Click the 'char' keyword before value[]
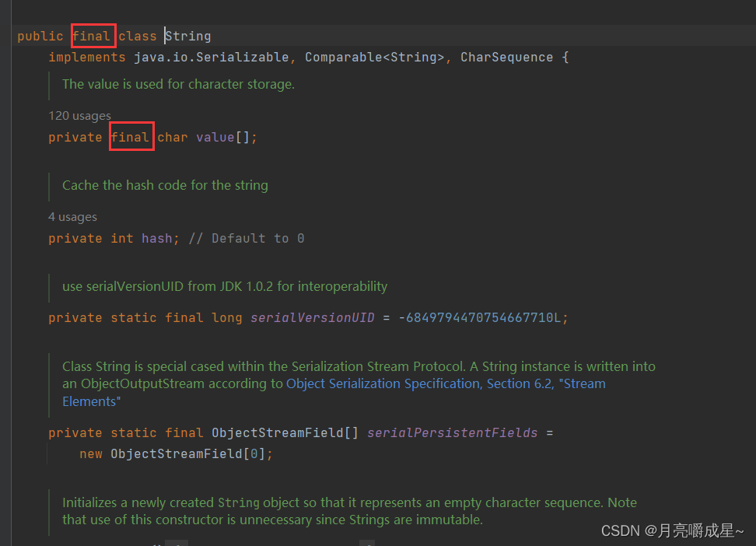This screenshot has width=756, height=546. 173,138
